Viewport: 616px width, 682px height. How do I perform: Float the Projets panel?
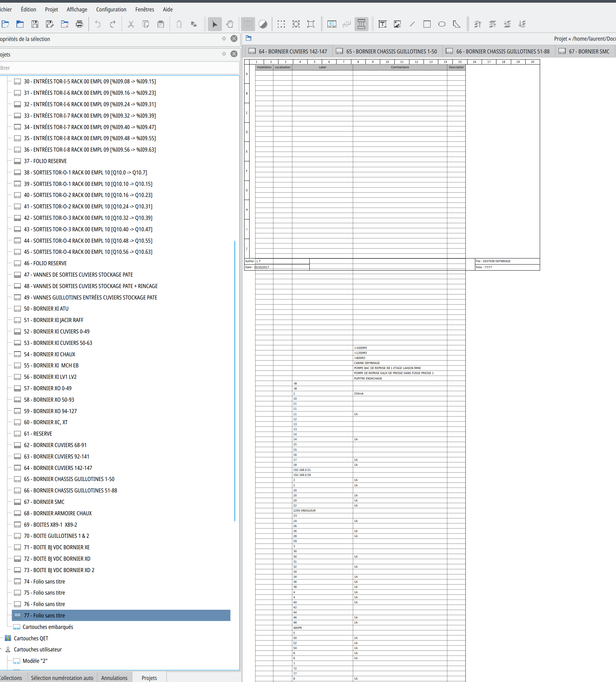coord(224,54)
